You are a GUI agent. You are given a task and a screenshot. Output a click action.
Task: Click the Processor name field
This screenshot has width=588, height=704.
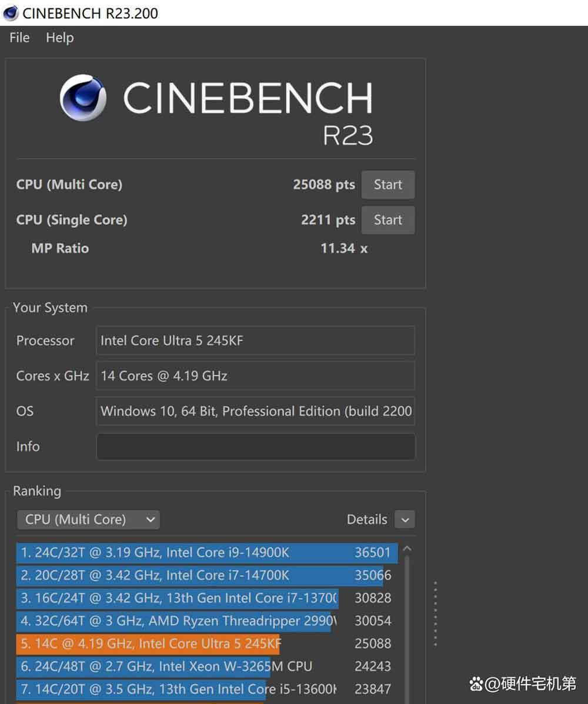(x=255, y=341)
